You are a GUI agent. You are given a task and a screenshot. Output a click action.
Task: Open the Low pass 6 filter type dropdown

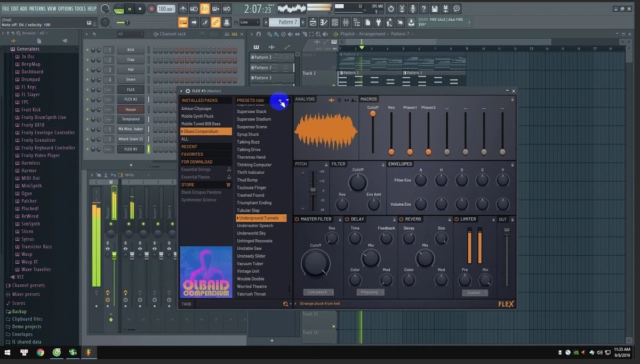(318, 292)
